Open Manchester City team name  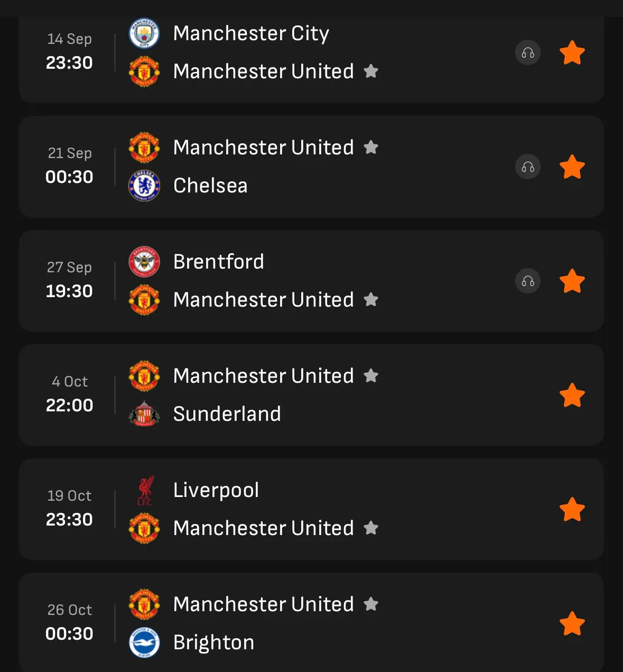pos(251,34)
